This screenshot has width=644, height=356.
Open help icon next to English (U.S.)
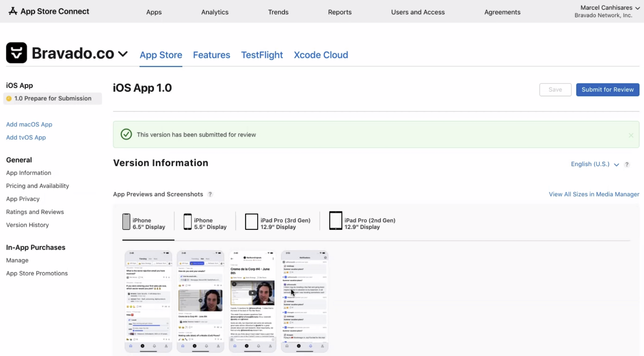pos(627,164)
